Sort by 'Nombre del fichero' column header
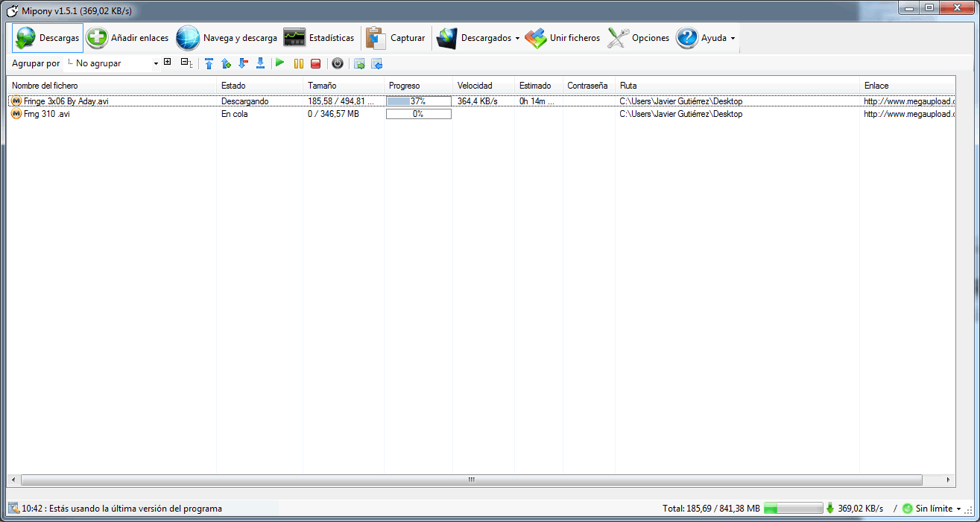The width and height of the screenshot is (980, 522). (112, 86)
